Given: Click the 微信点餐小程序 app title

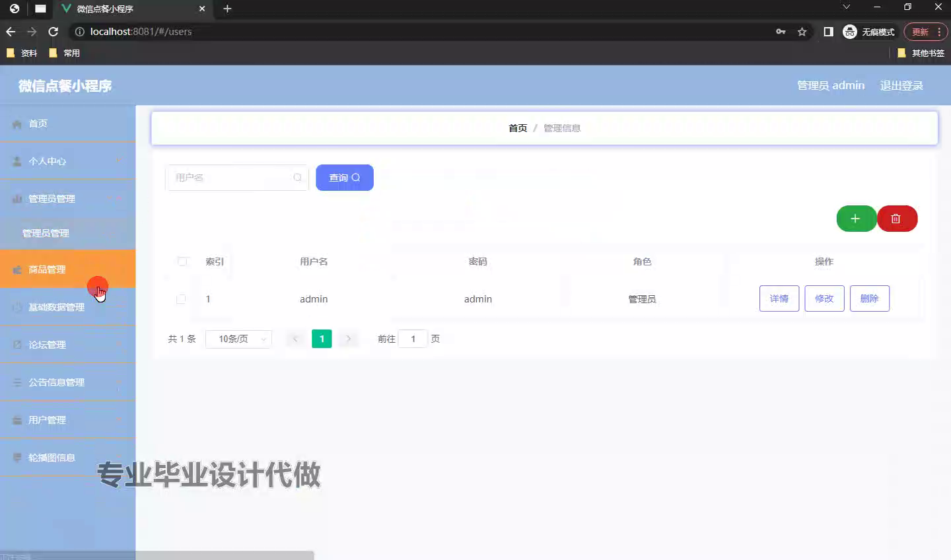Looking at the screenshot, I should point(65,86).
